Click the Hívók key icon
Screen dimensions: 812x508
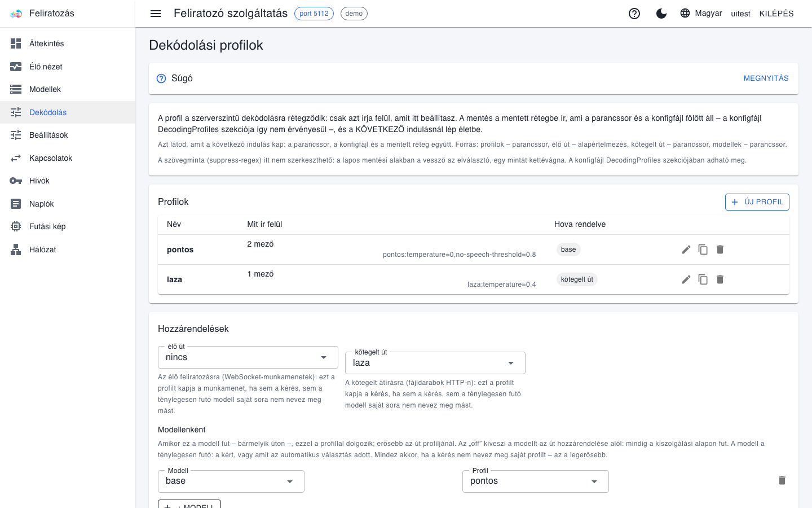(16, 181)
